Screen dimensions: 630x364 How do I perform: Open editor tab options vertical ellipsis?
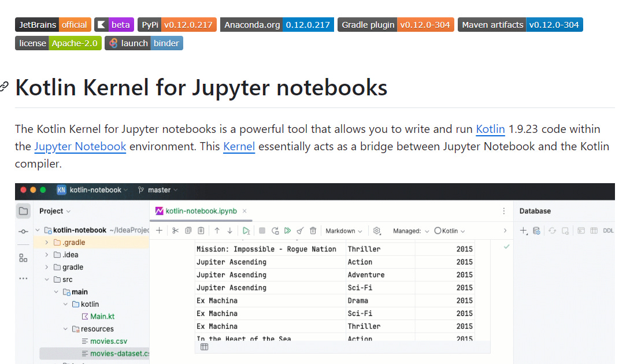pos(504,211)
